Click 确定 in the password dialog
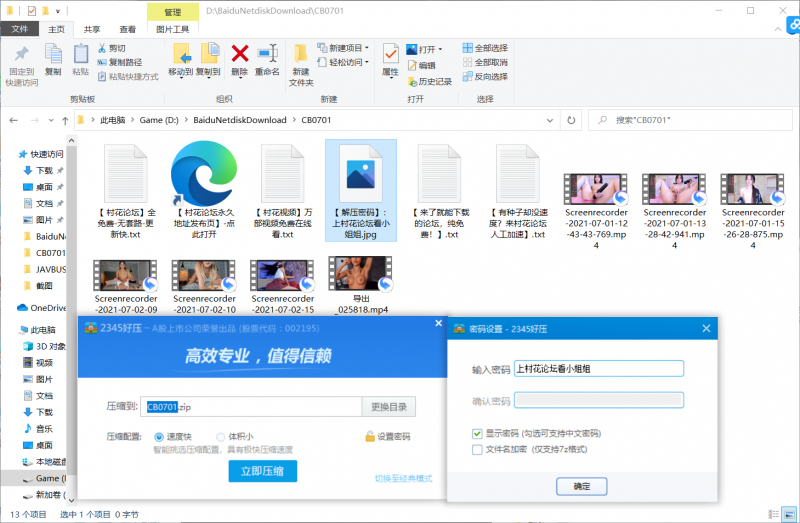Viewport: 800px width, 523px height. [581, 485]
